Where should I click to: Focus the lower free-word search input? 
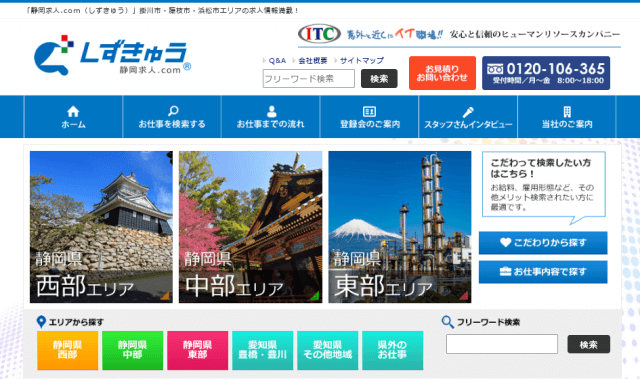pos(502,344)
